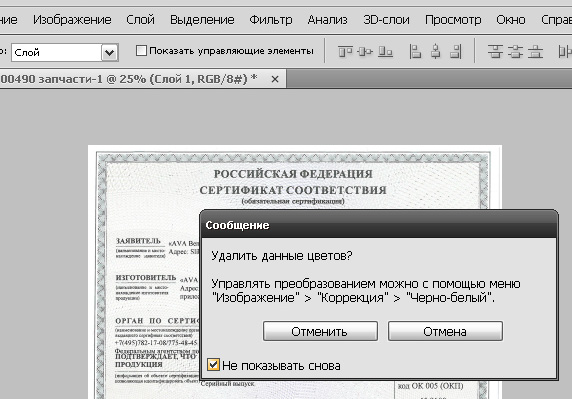Expand the 'Слой' auto-select dropdown arrow
The height and width of the screenshot is (399, 572).
coord(109,53)
